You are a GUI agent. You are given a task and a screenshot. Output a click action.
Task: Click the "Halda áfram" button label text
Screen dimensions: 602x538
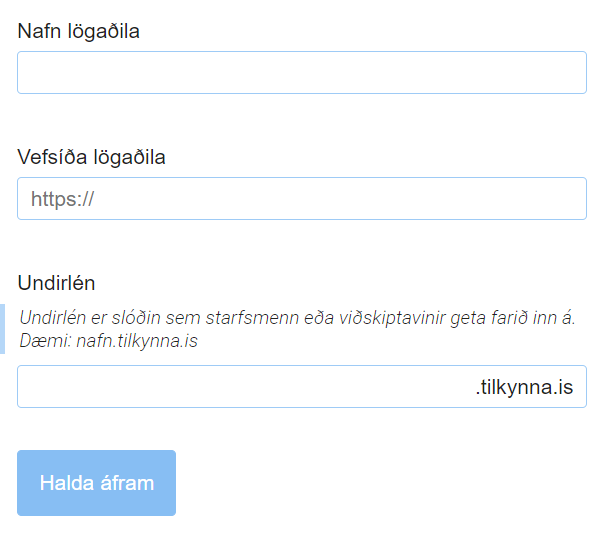click(x=97, y=483)
